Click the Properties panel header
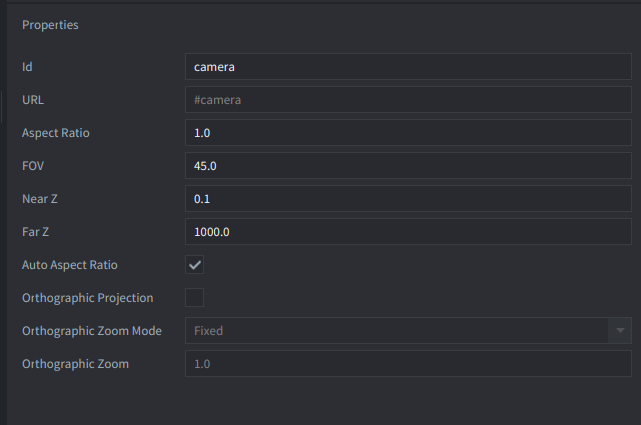 [50, 25]
